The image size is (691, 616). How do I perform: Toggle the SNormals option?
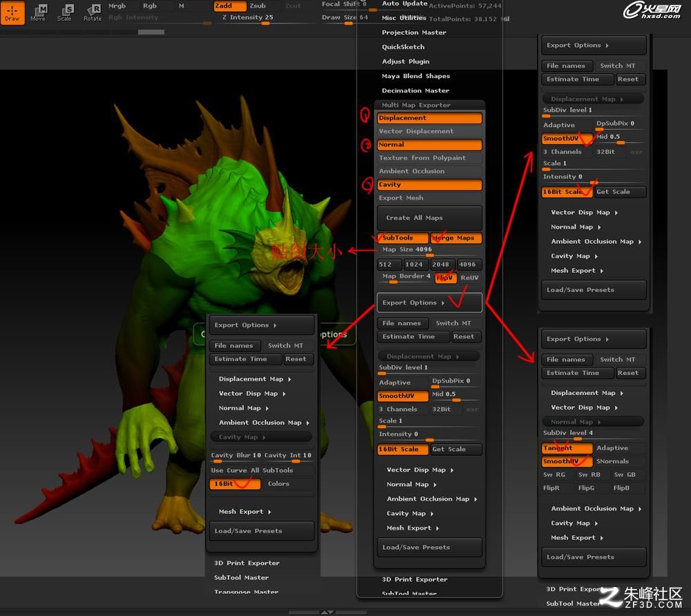619,461
